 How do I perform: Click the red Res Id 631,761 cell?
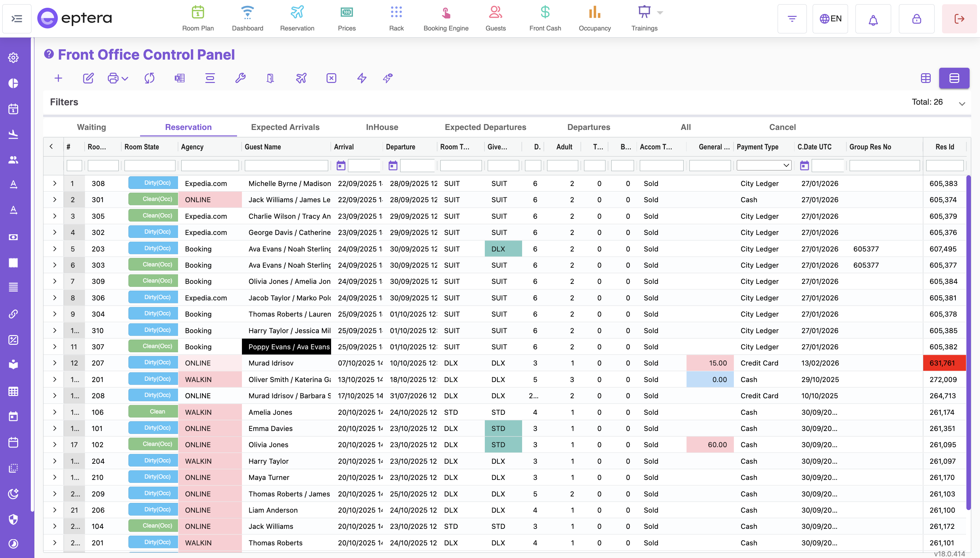(x=944, y=363)
